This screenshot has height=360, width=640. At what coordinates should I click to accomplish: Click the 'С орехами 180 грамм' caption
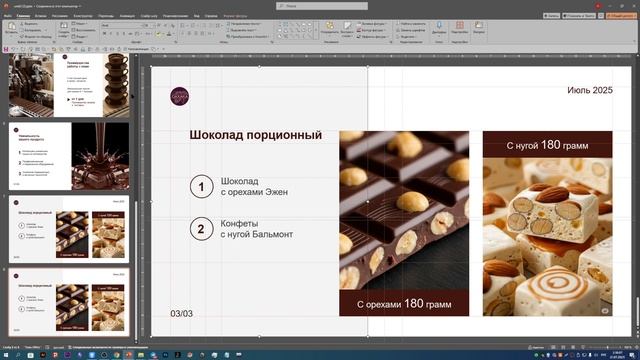(404, 304)
